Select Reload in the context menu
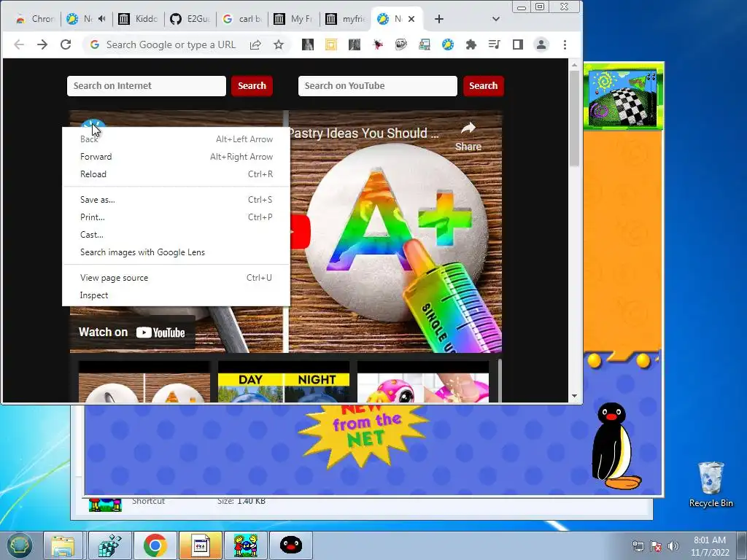This screenshot has height=560, width=747. (176, 174)
